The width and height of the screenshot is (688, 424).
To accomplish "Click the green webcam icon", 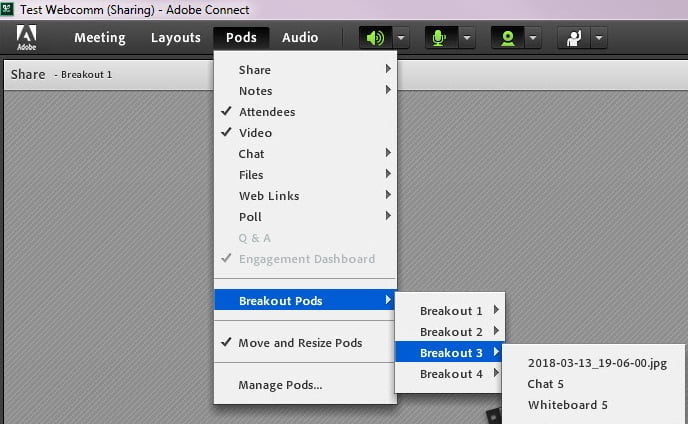I will pos(507,38).
